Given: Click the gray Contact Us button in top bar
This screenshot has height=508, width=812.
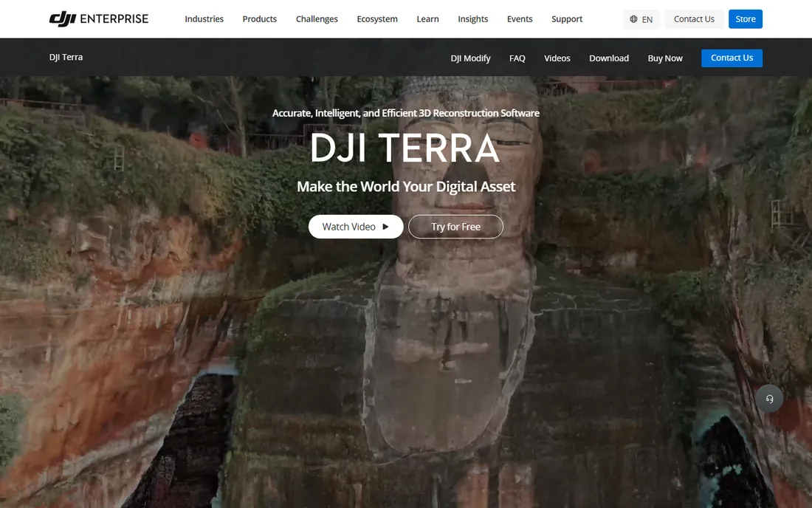Looking at the screenshot, I should click(x=694, y=19).
